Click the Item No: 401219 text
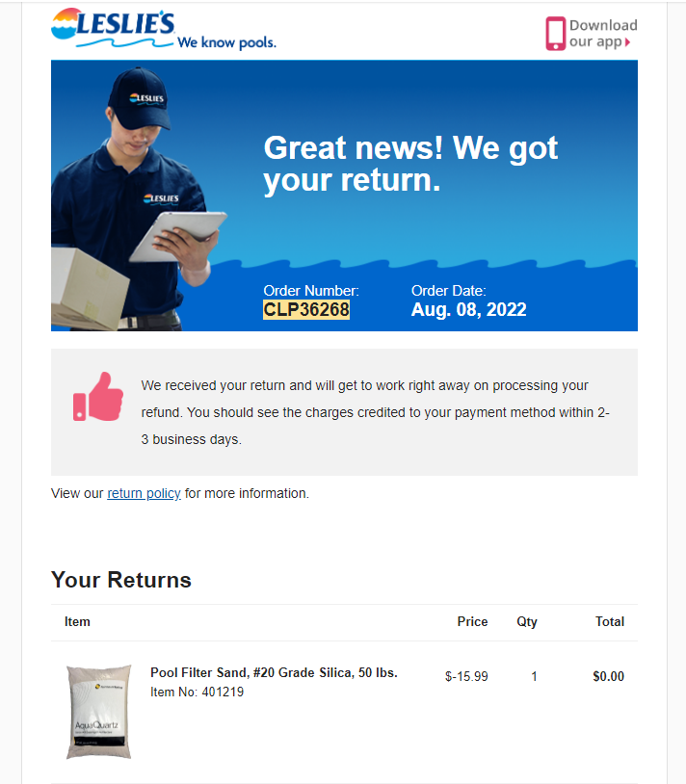 point(197,692)
